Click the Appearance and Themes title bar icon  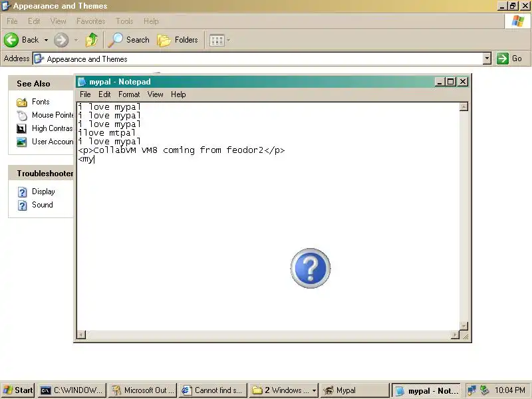[x=6, y=6]
